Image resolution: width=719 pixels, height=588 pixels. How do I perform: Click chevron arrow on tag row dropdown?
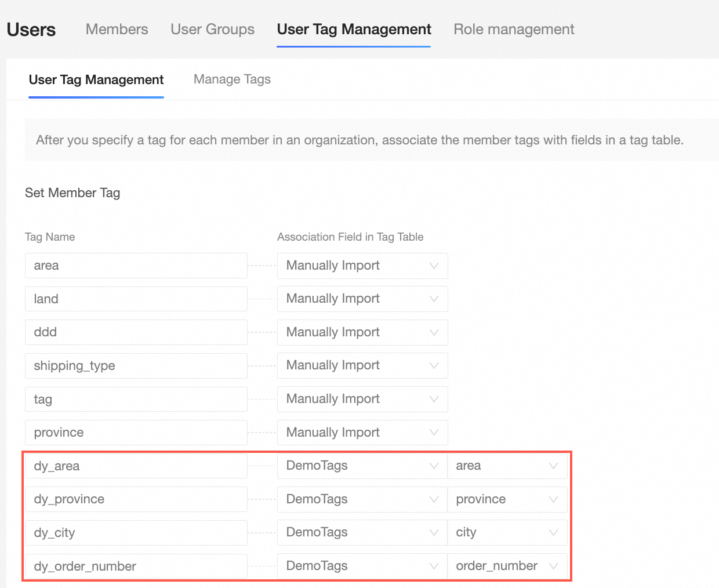[434, 400]
